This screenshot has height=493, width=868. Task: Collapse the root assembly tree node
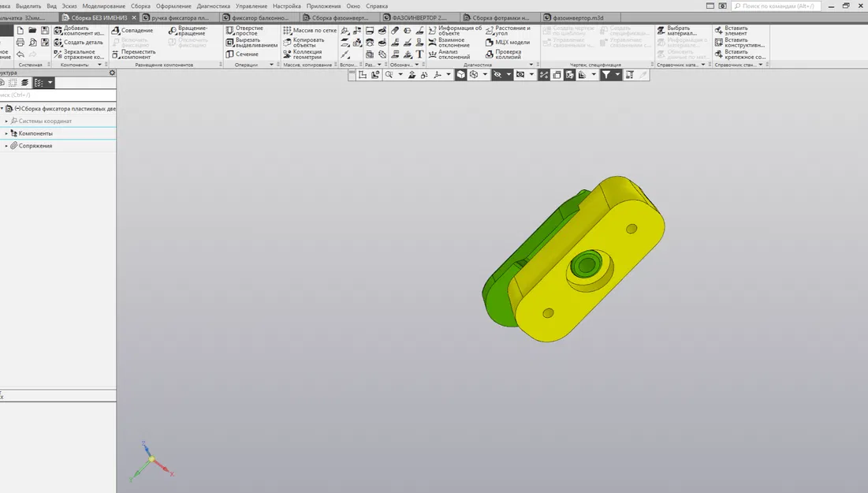point(2,109)
